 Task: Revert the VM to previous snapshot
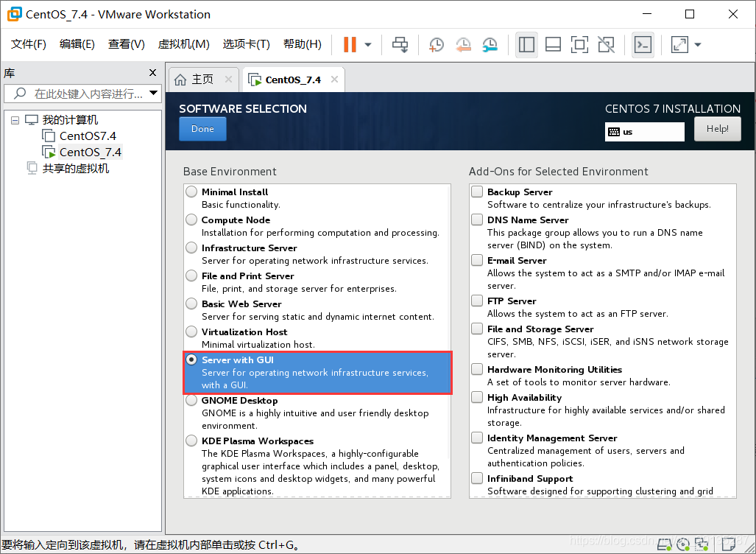pyautogui.click(x=463, y=45)
